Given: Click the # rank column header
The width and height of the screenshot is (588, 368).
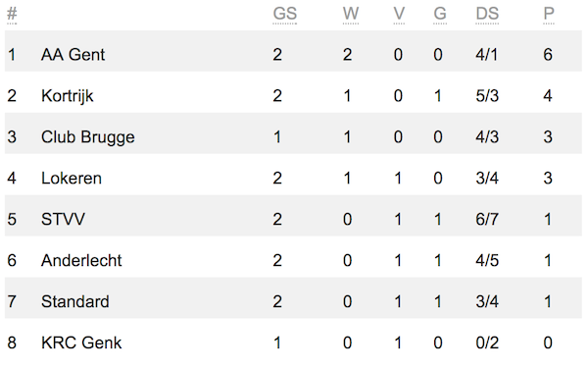Looking at the screenshot, I should point(12,15).
